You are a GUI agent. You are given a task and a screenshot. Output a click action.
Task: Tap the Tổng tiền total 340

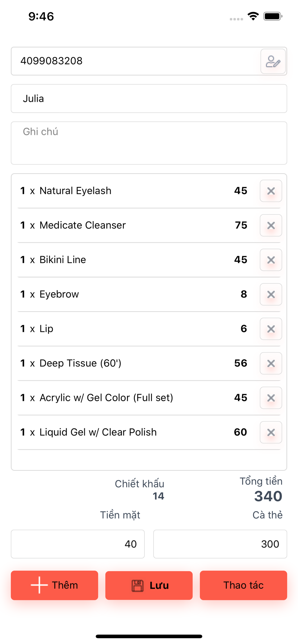(x=268, y=496)
